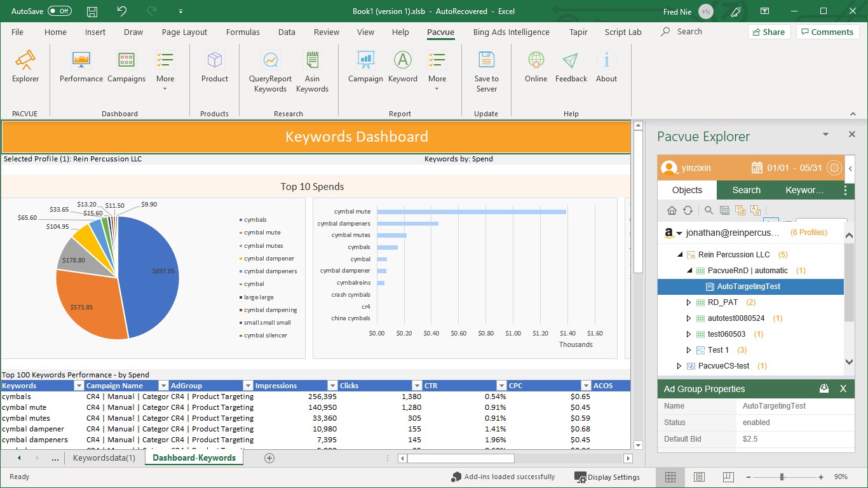
Task: Open the File menu
Action: pos(17,32)
